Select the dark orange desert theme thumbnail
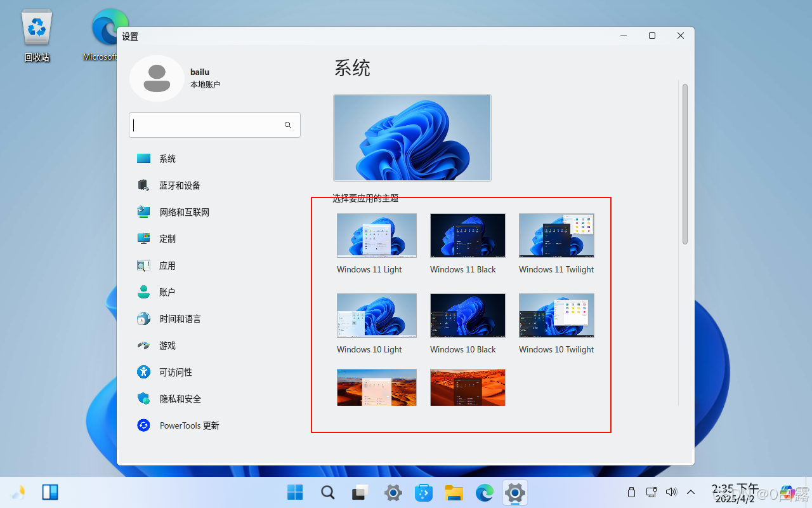 [x=468, y=387]
